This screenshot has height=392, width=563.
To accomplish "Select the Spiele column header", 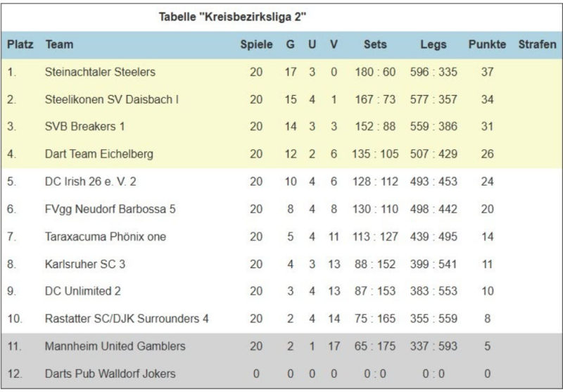I will [x=256, y=44].
